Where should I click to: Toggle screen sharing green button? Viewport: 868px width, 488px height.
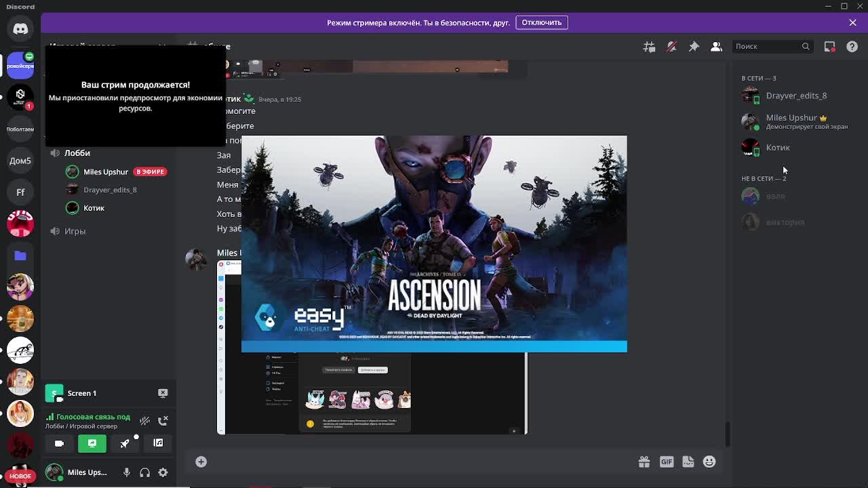[92, 443]
